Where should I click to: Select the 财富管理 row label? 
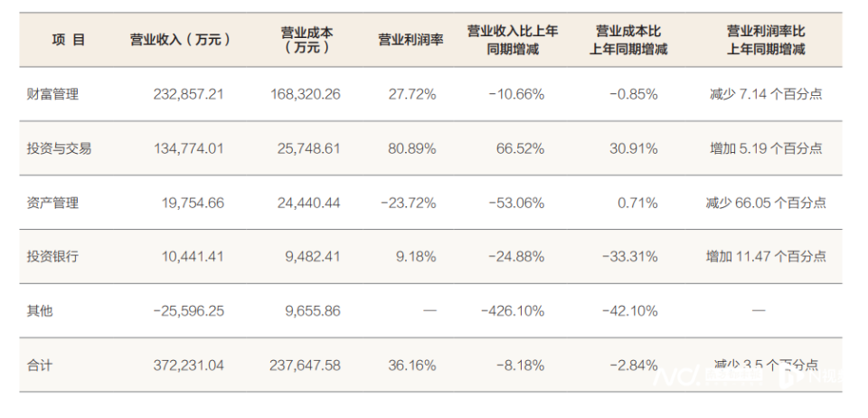(x=53, y=94)
